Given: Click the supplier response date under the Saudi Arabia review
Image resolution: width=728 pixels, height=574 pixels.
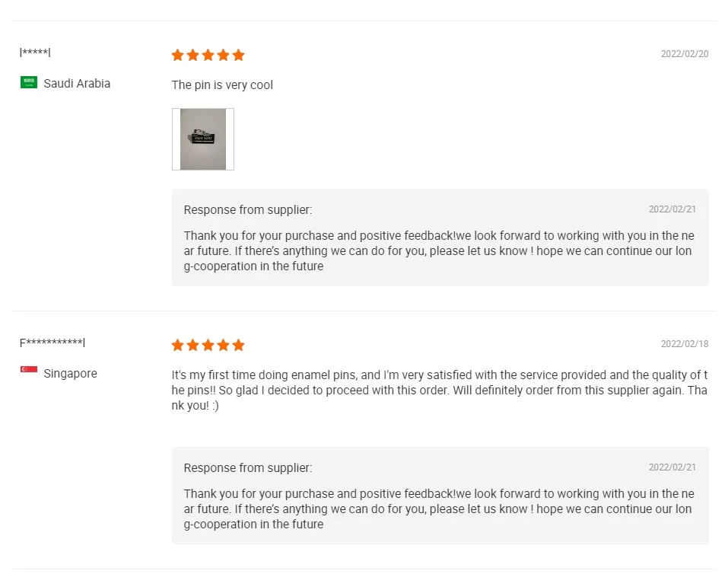Looking at the screenshot, I should coord(672,209).
